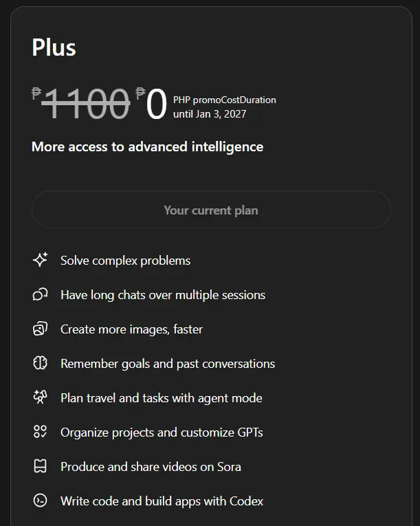Click More access to advanced intelligence tagline
Screen dimensions: 420x526
[x=147, y=147]
